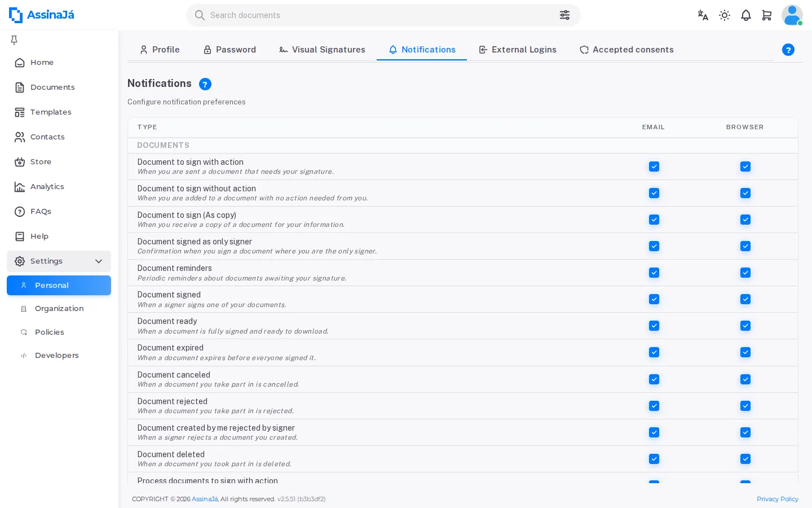Open Contacts in the sidebar
This screenshot has height=508, width=812.
(59, 137)
